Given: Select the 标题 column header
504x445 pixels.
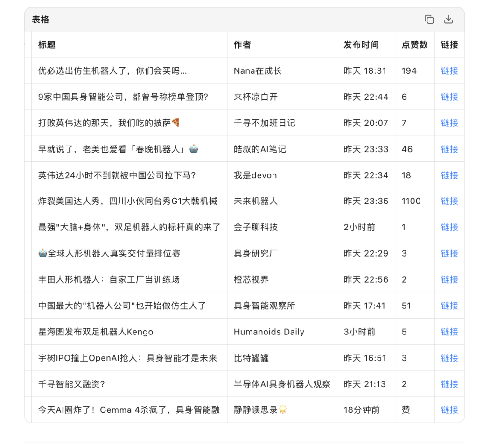Looking at the screenshot, I should (47, 44).
